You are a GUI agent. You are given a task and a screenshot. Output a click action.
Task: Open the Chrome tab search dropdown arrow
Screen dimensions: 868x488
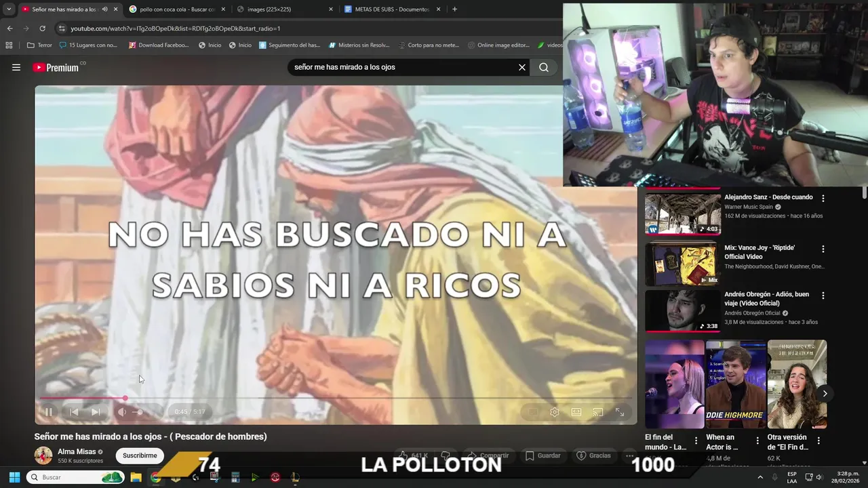point(9,9)
